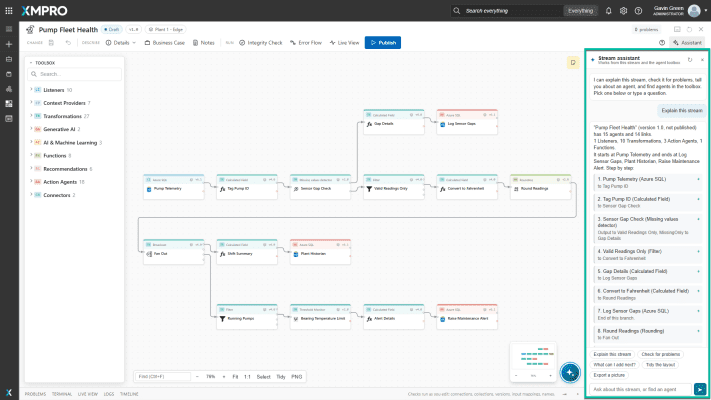
Task: Toggle the Select mode button
Action: click(x=263, y=376)
